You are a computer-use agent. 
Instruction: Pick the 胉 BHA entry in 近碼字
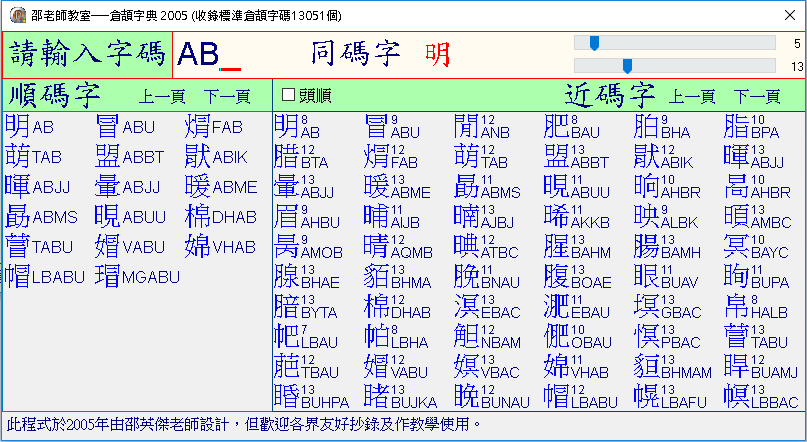pos(662,127)
